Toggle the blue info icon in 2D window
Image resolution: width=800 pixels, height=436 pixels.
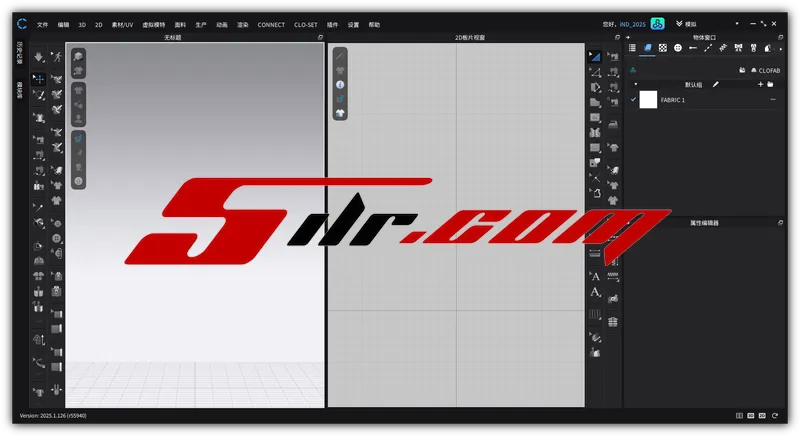pos(340,85)
